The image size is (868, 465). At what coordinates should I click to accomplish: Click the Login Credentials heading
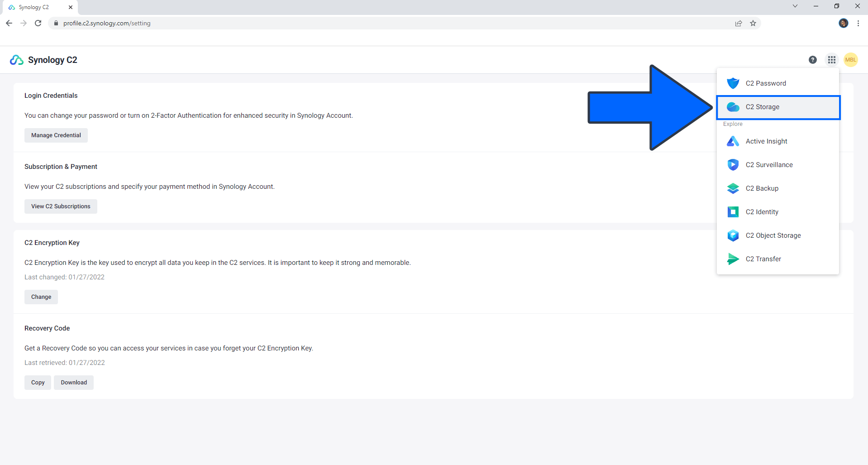pos(51,96)
